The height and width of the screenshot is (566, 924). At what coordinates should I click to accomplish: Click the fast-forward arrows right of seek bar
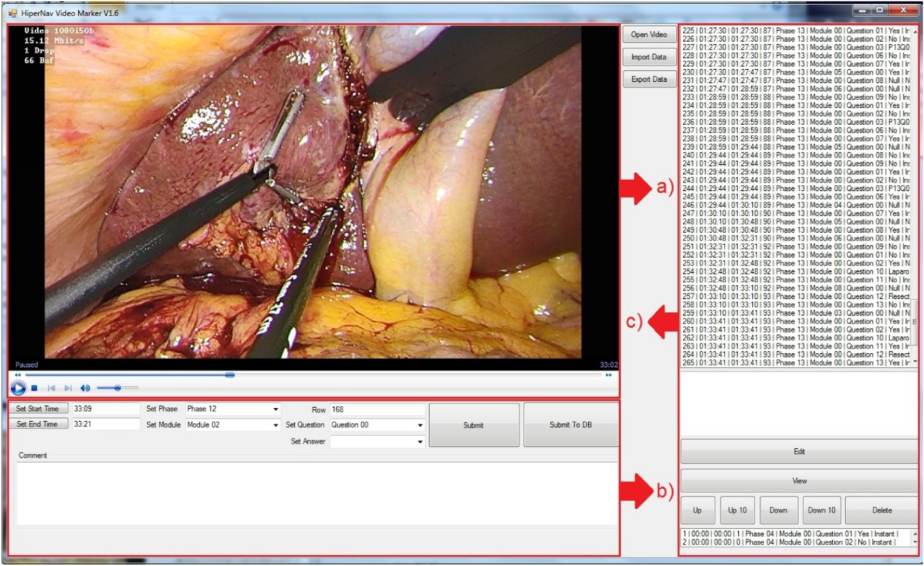tap(608, 375)
